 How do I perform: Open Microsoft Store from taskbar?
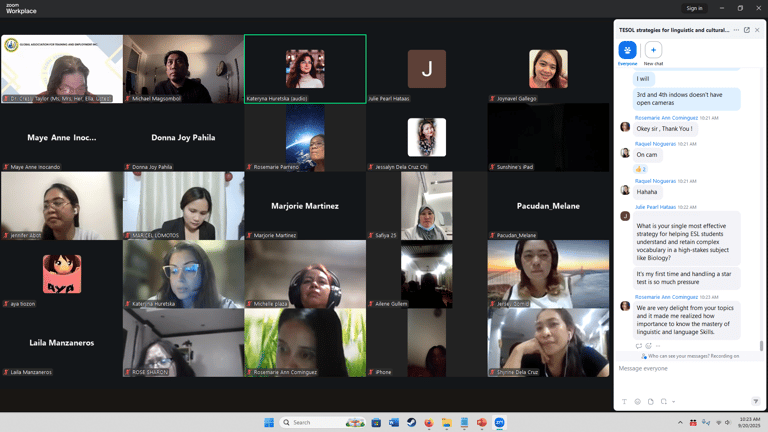376,422
